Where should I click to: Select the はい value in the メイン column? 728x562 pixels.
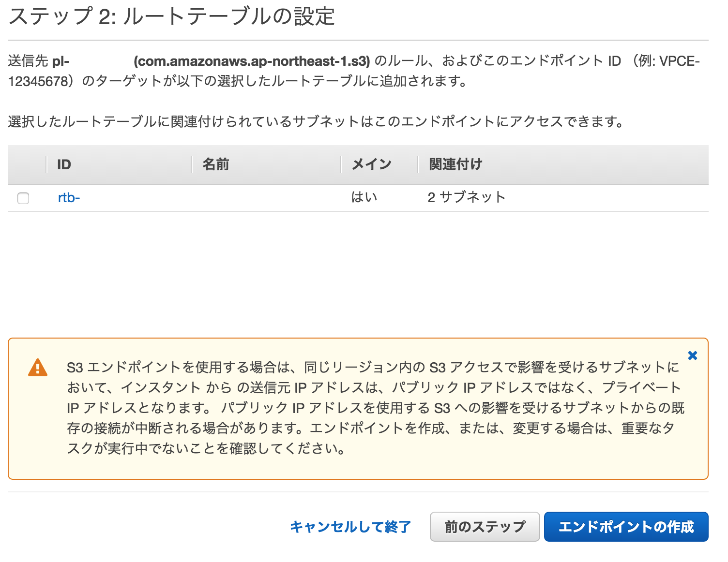(364, 197)
